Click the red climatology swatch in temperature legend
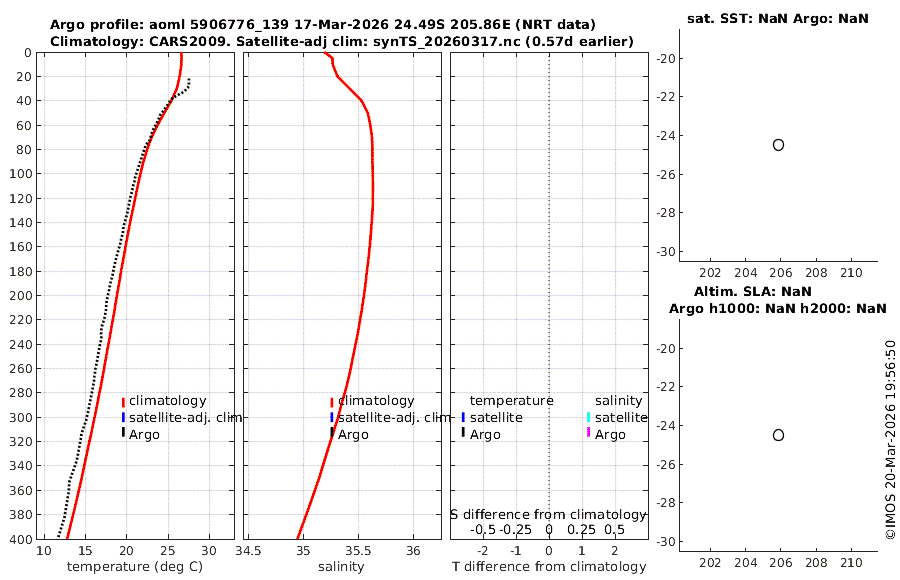The height and width of the screenshot is (580, 900). click(123, 402)
